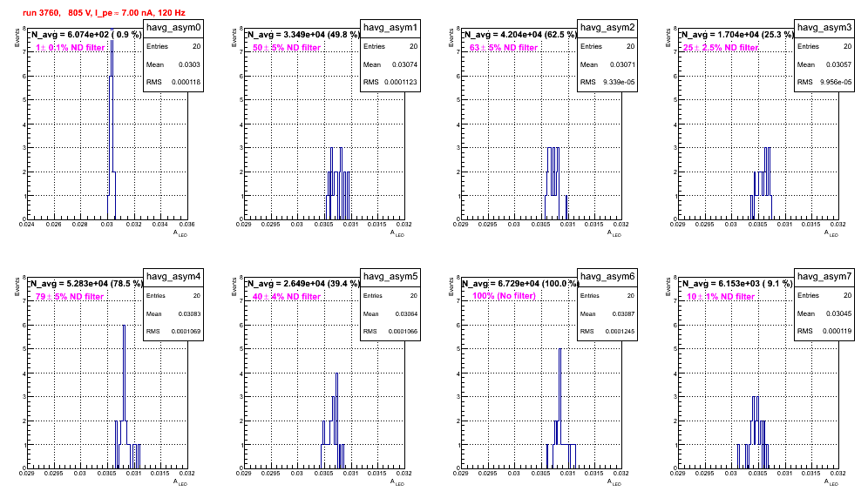Click the magenta 100% (No filter) label
This screenshot has width=868, height=498.
click(505, 296)
